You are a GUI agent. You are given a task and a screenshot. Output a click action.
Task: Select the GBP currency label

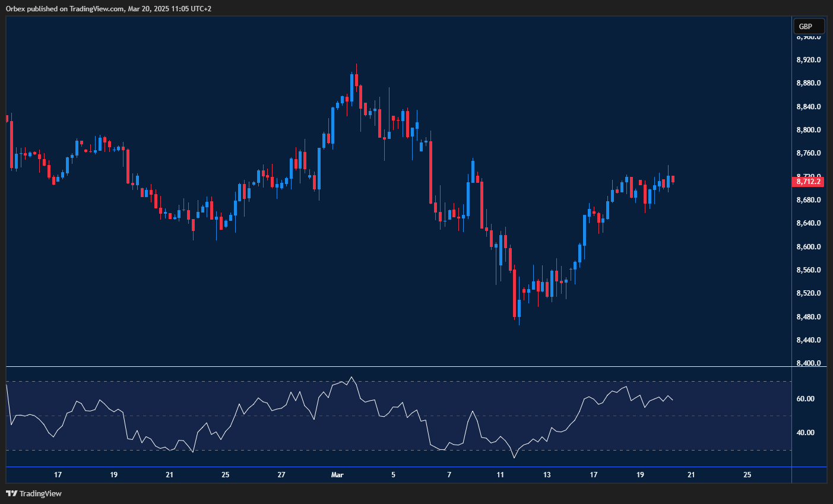[x=808, y=26]
